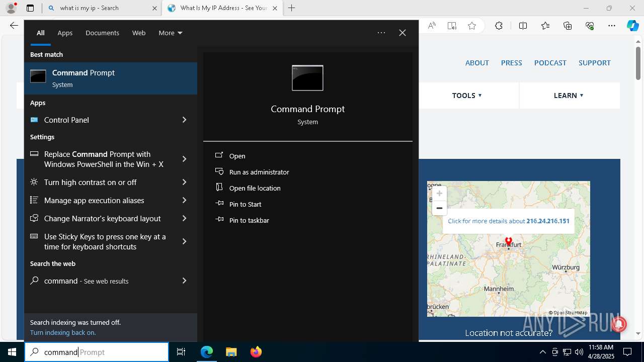
Task: Open Command Prompt best match result
Action: pyautogui.click(x=111, y=78)
